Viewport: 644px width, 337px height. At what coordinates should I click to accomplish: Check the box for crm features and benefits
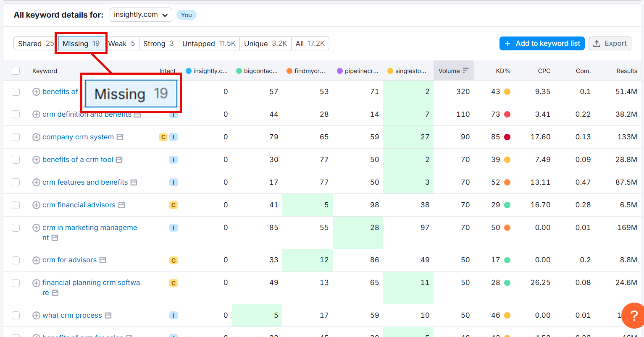[16, 182]
